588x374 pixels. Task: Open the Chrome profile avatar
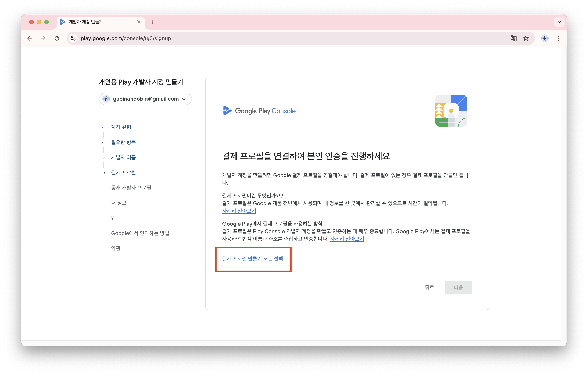tap(545, 38)
